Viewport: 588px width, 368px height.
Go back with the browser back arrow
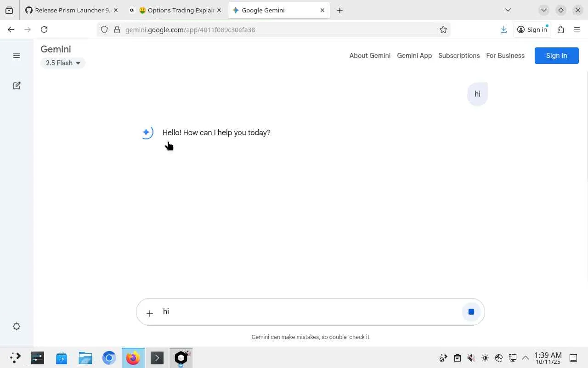coord(11,29)
